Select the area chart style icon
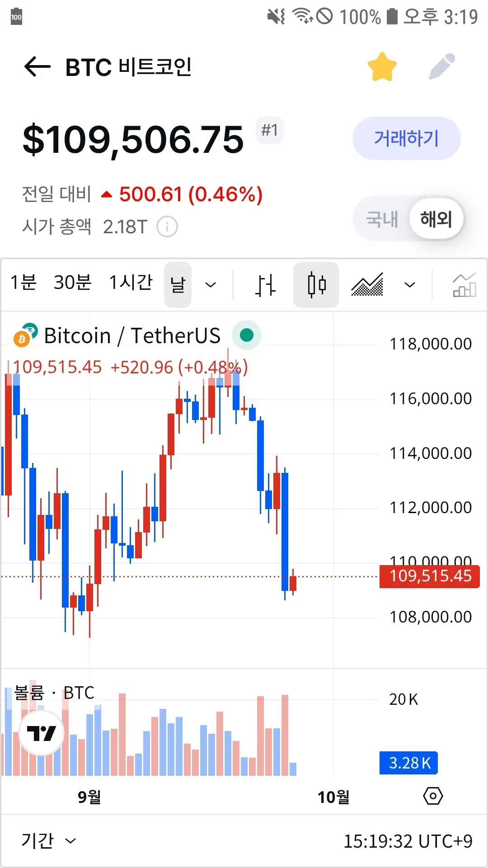This screenshot has width=488, height=868. 367,285
